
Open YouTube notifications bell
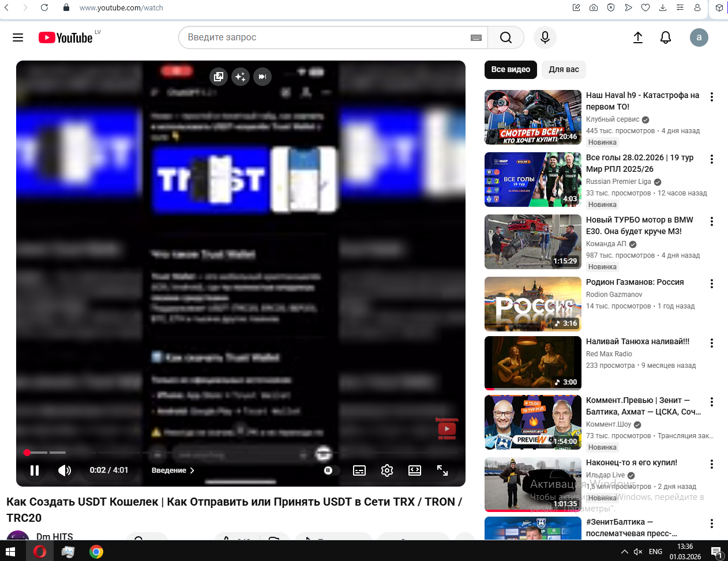(x=665, y=37)
